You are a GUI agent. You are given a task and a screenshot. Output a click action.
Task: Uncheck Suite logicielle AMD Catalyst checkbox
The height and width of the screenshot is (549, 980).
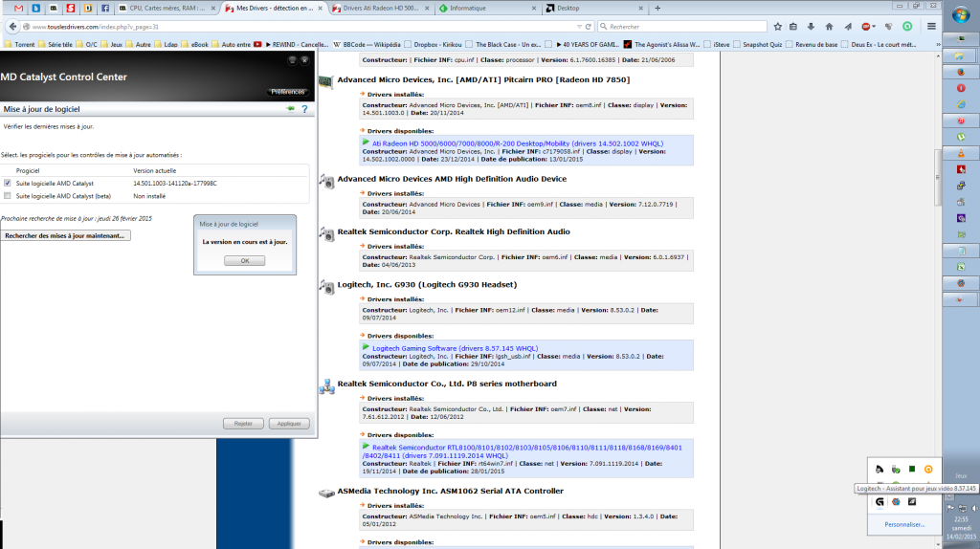8,183
